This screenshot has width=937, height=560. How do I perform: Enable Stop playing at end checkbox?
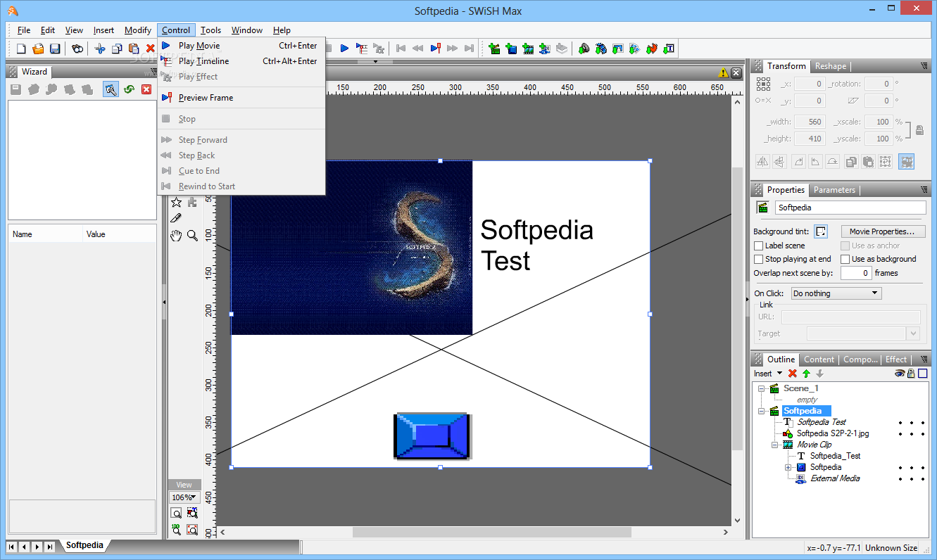tap(758, 260)
